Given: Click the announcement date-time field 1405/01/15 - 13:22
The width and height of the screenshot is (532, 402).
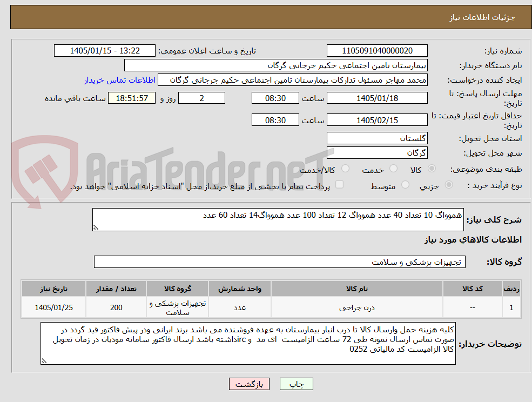Looking at the screenshot, I should (104, 51).
